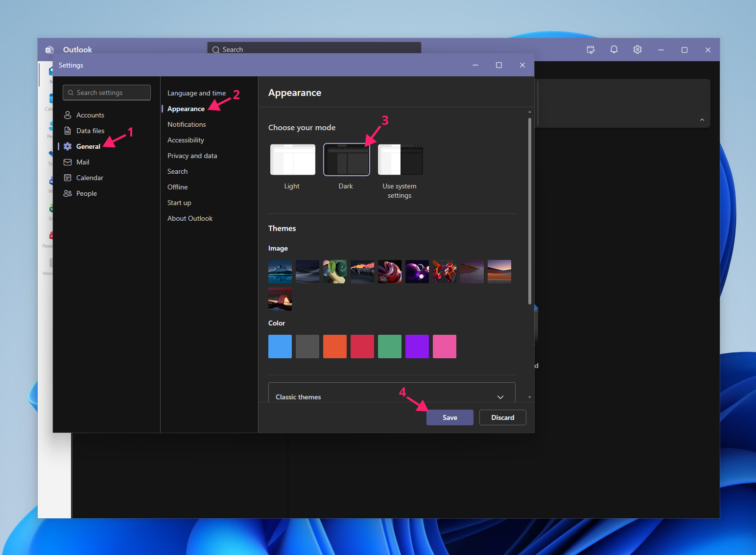The height and width of the screenshot is (555, 756).
Task: Close the Settings dialog
Action: point(522,65)
